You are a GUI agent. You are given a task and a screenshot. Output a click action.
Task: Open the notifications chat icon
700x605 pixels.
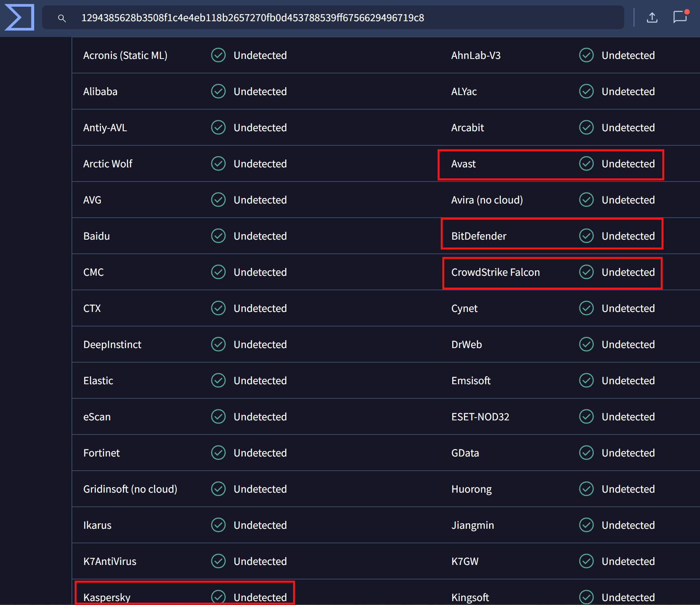coord(680,17)
